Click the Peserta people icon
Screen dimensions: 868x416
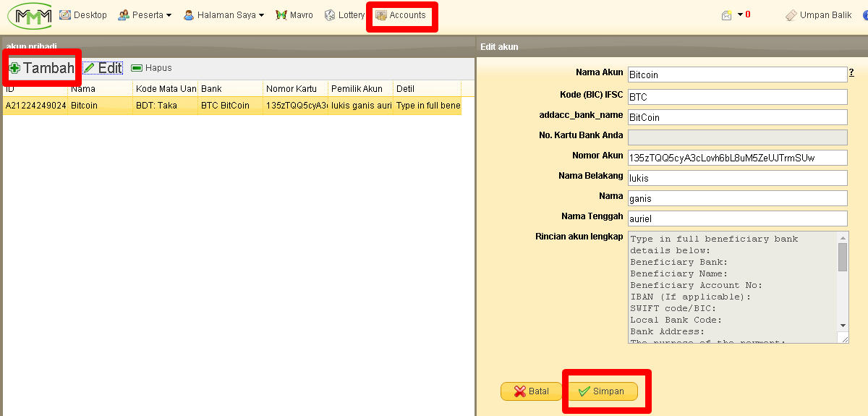[x=124, y=15]
